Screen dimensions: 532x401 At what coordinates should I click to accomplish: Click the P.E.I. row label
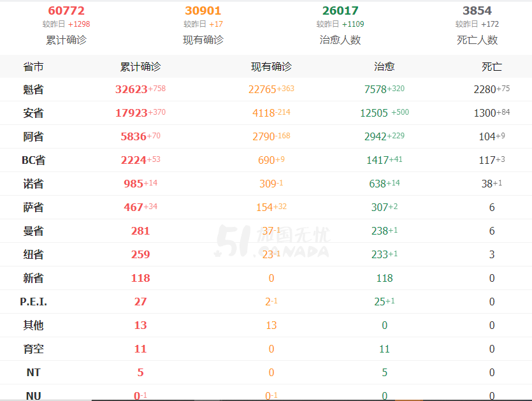[33, 302]
